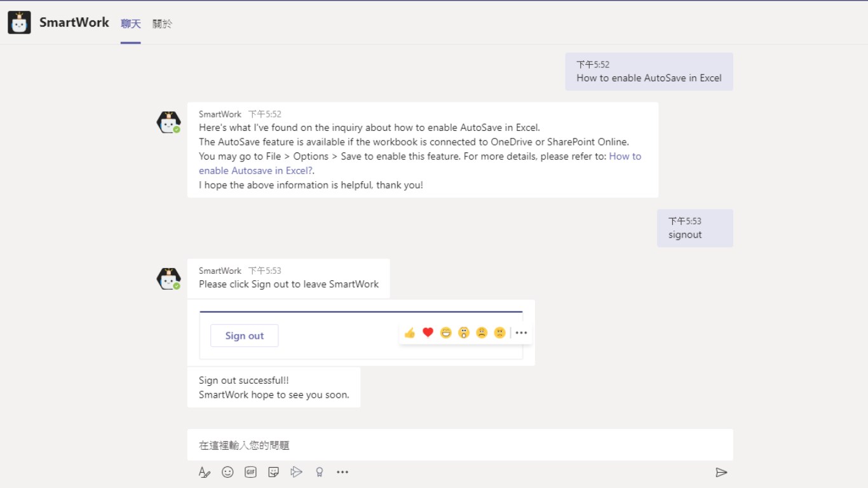Open the sticker picker
This screenshot has width=868, height=488.
coord(274,472)
